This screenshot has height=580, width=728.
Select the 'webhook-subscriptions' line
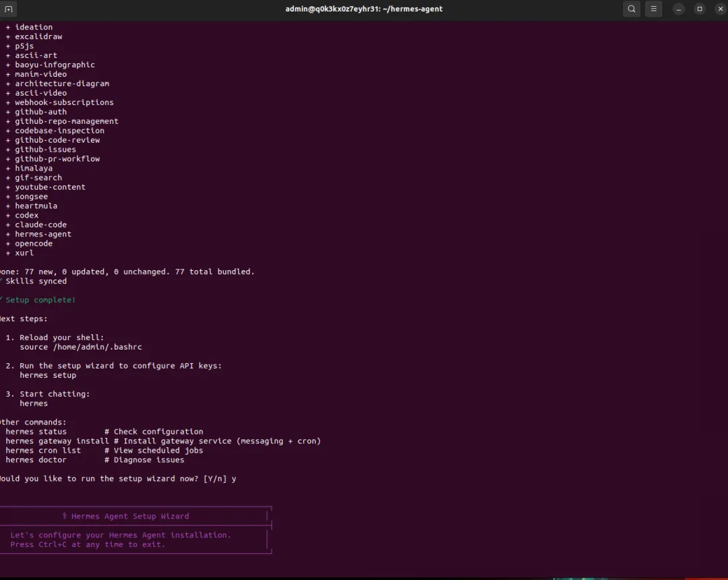tap(59, 102)
